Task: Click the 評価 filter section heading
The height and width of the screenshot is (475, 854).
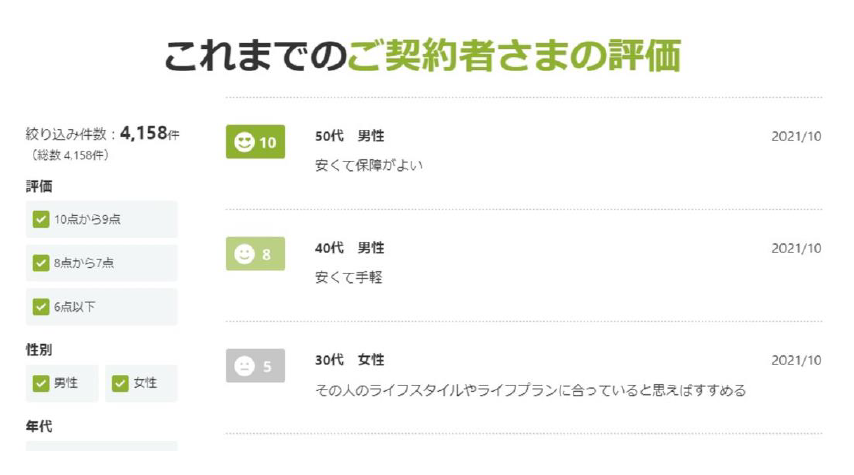Action: click(39, 187)
